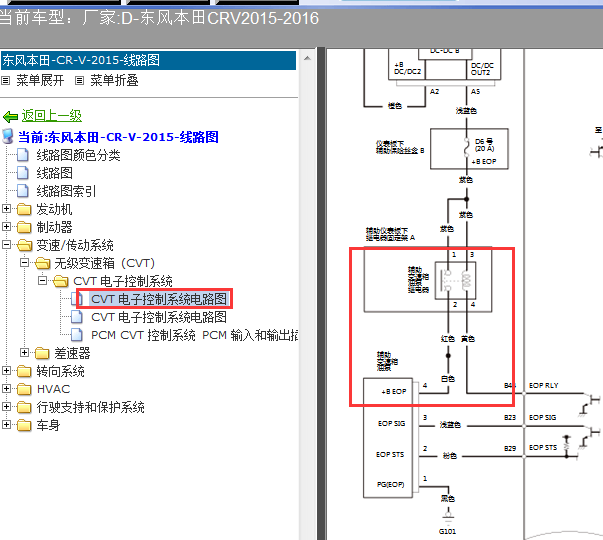Image resolution: width=603 pixels, height=540 pixels.
Task: Open the 线路图 document item
Action: (x=55, y=173)
